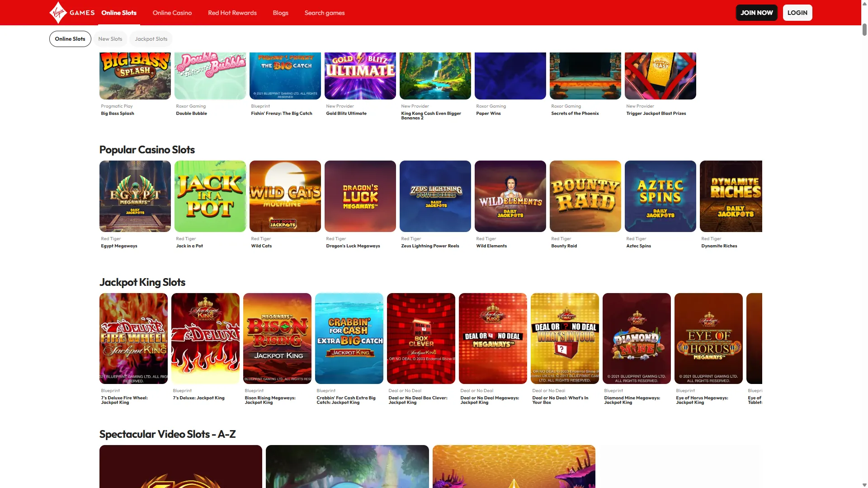Open Deal or No Deal What's In Your Box tile

point(565,338)
